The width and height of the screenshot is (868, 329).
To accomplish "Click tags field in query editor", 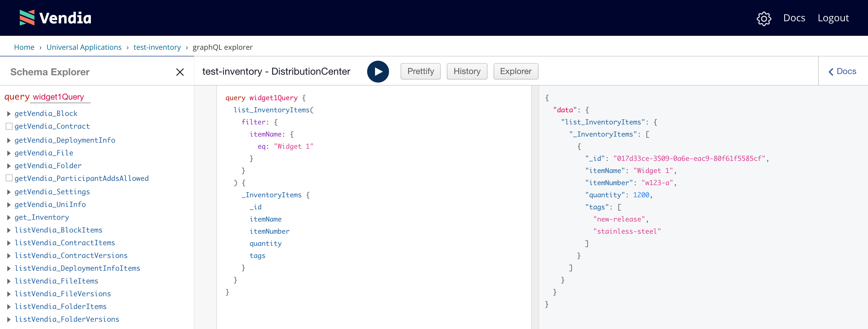I will coord(257,256).
